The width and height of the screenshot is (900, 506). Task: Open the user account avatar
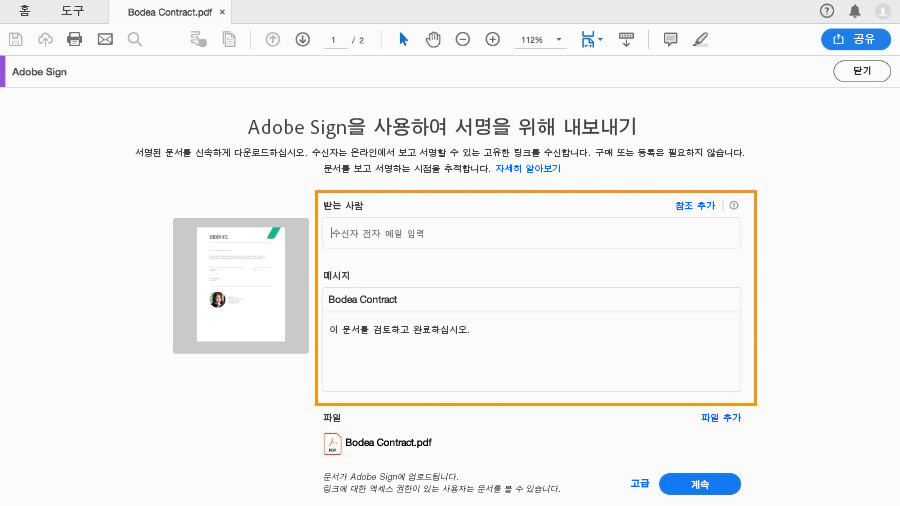883,11
